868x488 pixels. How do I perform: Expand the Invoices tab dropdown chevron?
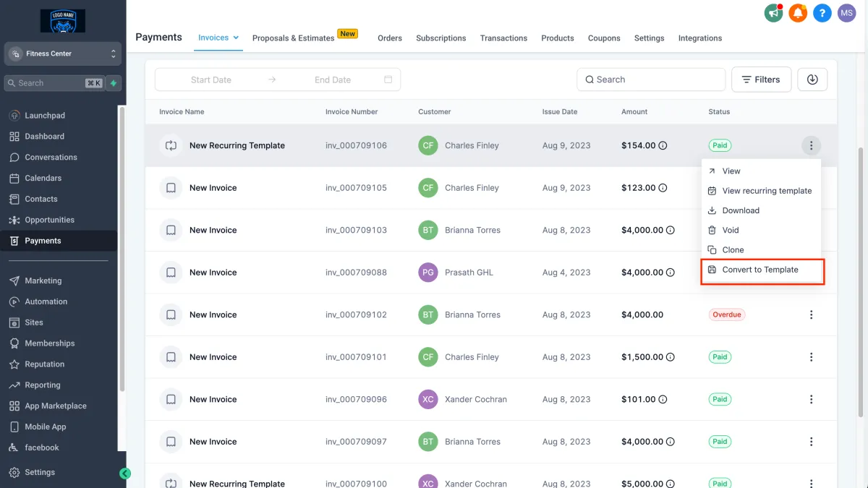click(235, 38)
